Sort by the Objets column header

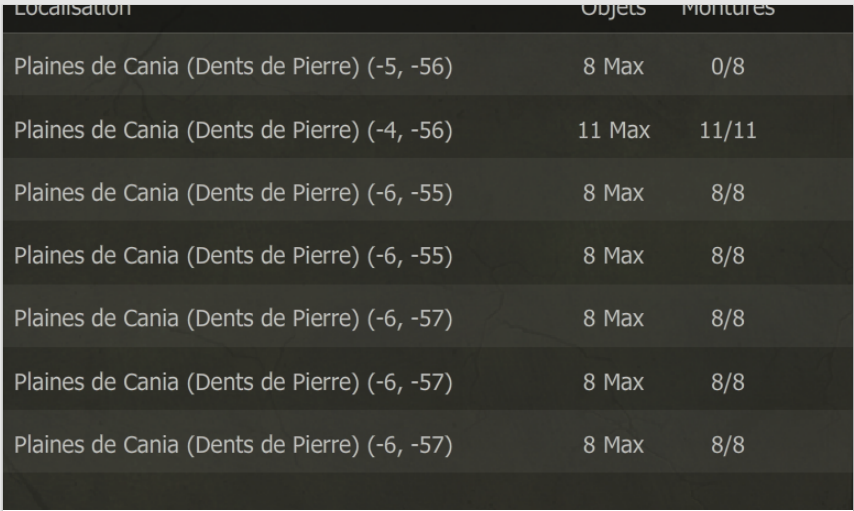(x=613, y=10)
